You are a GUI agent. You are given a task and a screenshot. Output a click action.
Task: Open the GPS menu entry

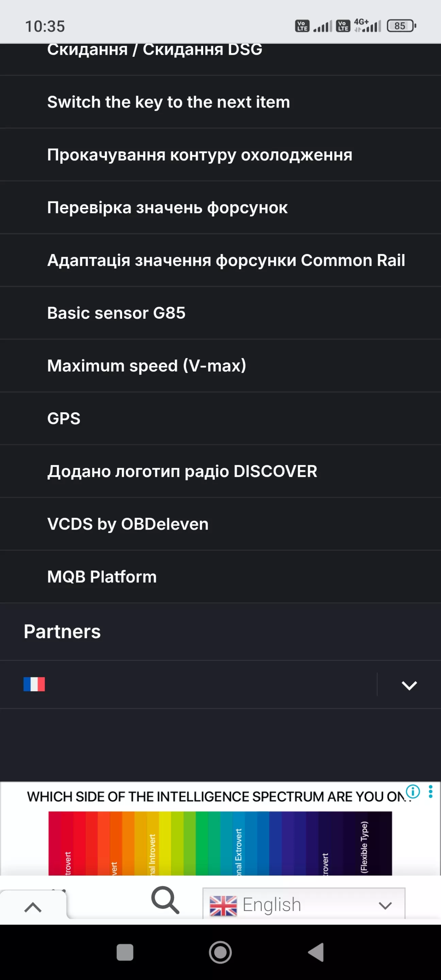64,418
